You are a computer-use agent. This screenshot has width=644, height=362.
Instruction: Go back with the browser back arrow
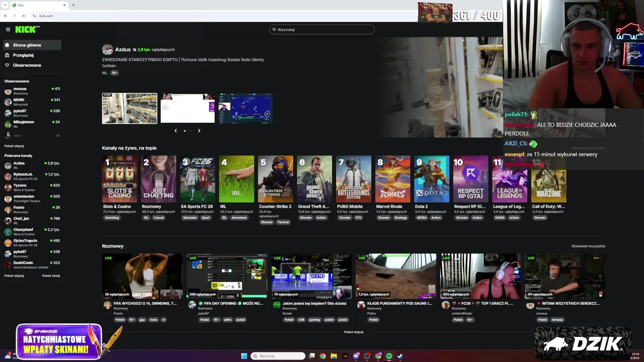pyautogui.click(x=6, y=16)
